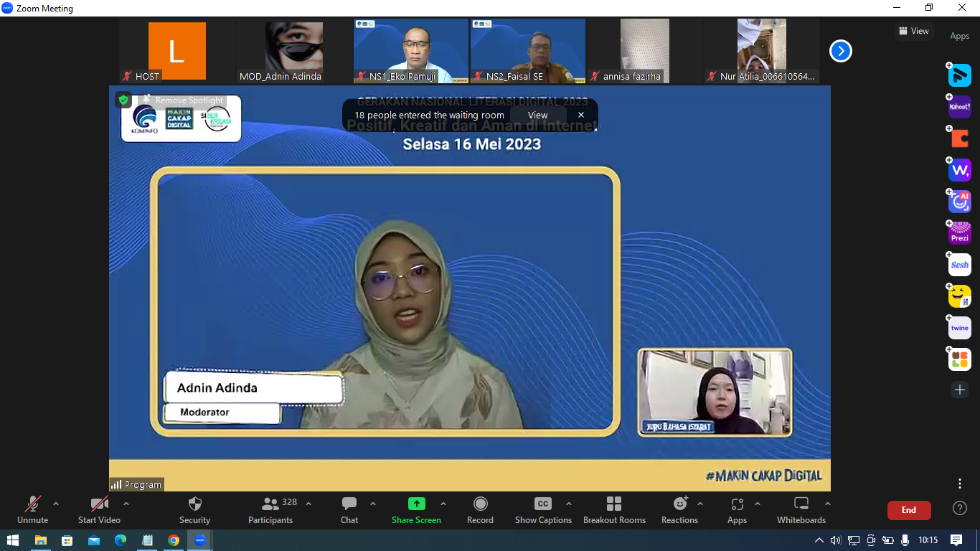This screenshot has width=980, height=551.
Task: Open Microsoft Edge from the taskbar
Action: 121,540
